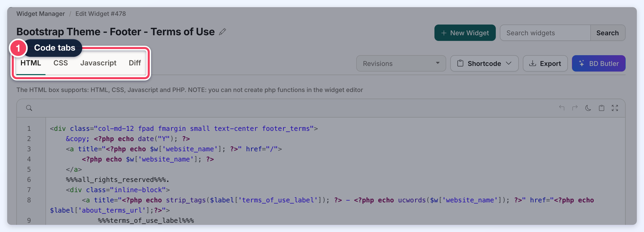Open the Diff tab
This screenshot has height=232, width=644.
(x=135, y=63)
